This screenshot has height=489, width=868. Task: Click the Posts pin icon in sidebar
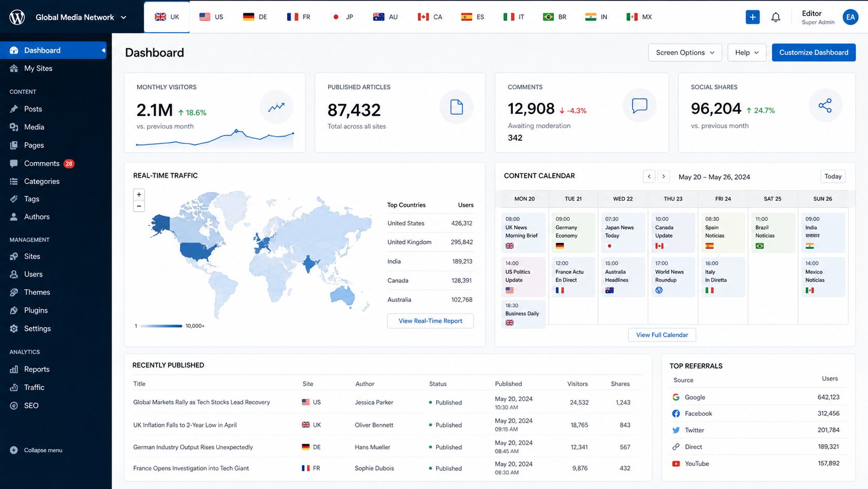click(14, 109)
